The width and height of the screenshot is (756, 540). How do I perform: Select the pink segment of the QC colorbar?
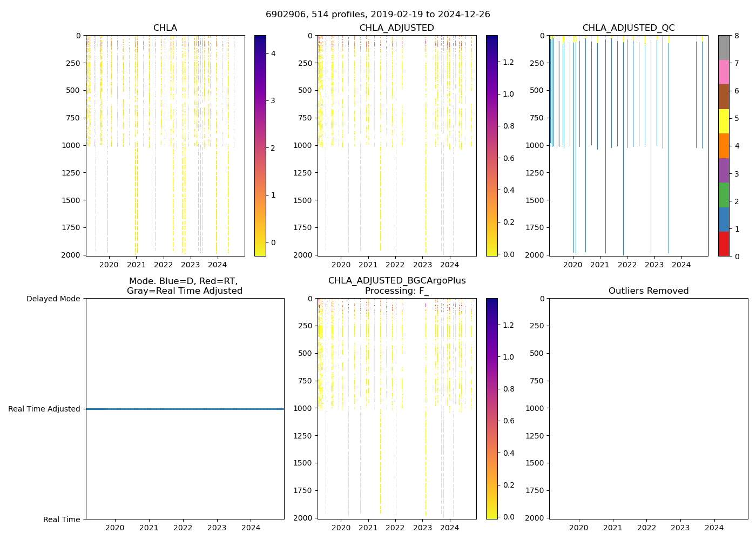pos(724,72)
